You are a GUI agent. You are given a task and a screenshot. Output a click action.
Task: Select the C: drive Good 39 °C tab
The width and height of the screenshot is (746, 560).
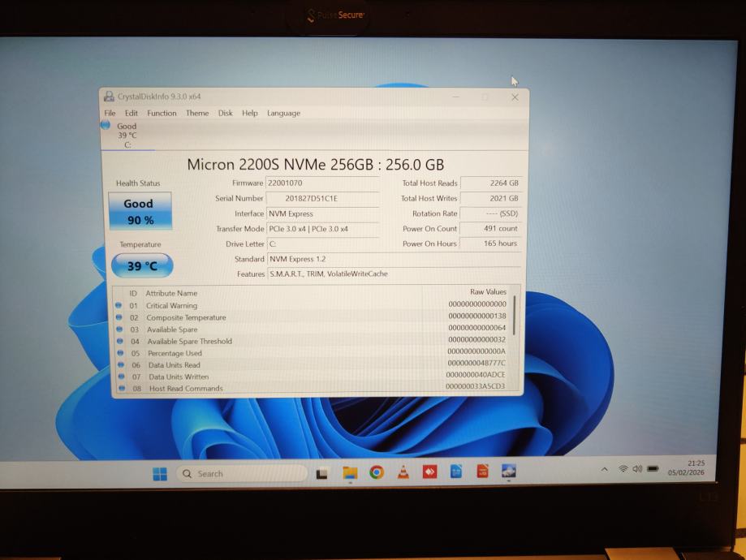click(127, 135)
